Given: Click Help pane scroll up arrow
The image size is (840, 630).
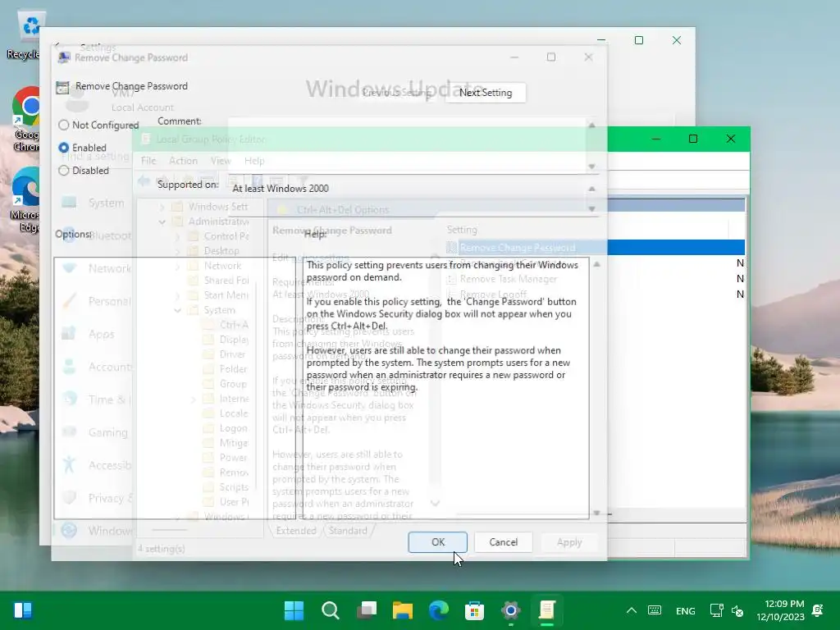Looking at the screenshot, I should click(x=597, y=265).
